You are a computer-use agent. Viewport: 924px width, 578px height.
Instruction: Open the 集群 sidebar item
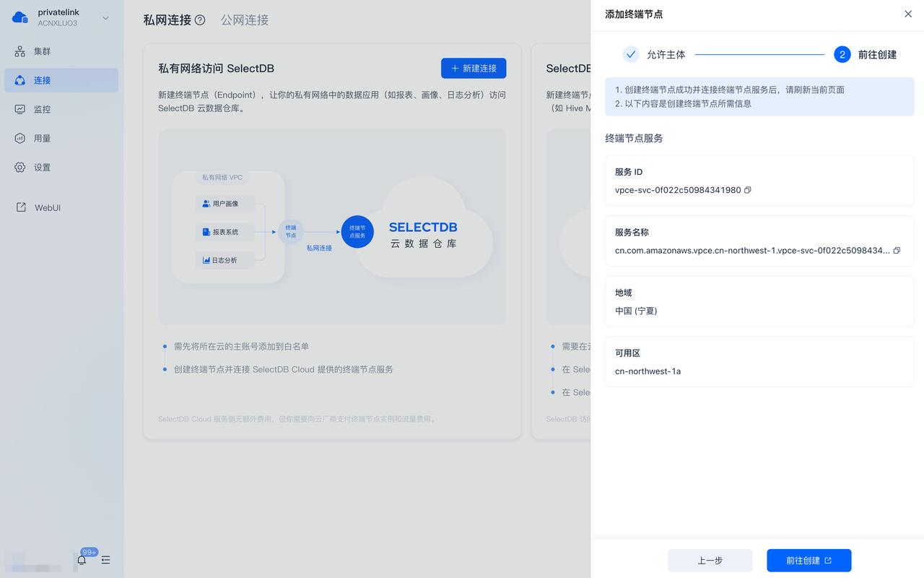coord(61,51)
